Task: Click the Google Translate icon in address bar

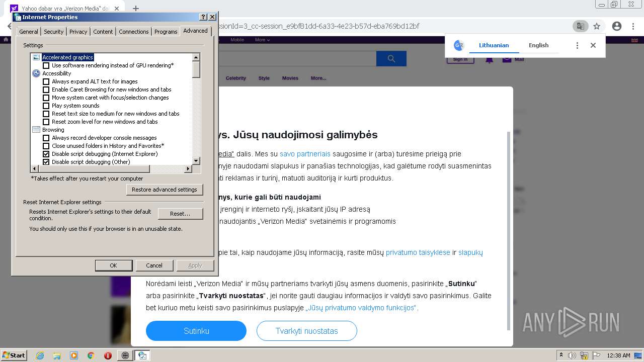Action: point(580,26)
